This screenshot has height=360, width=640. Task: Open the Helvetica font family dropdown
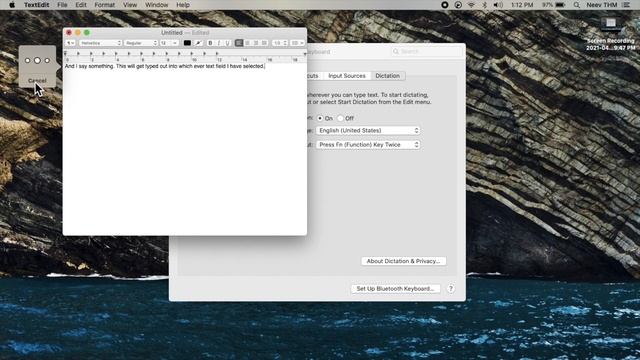[100, 43]
